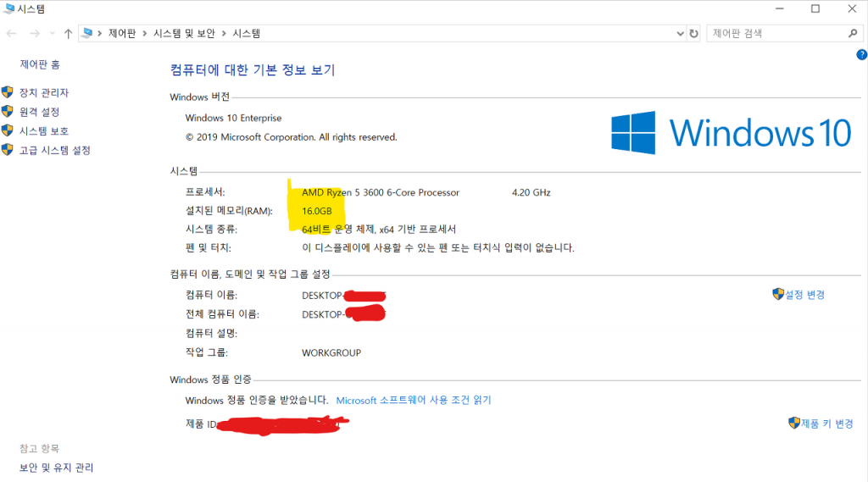Image resolution: width=868 pixels, height=482 pixels.
Task: Click shield icon beside 시스템 보호
Action: [7, 130]
